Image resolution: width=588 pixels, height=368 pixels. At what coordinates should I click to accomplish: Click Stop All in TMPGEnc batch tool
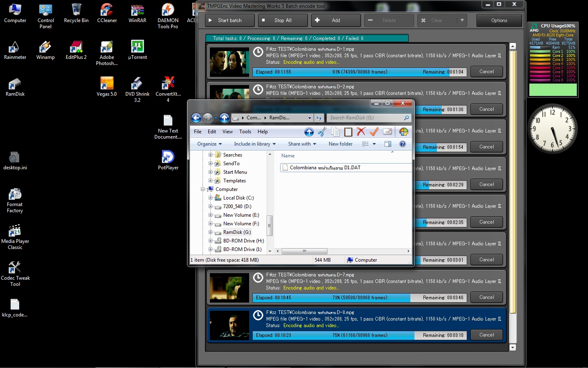pyautogui.click(x=283, y=20)
